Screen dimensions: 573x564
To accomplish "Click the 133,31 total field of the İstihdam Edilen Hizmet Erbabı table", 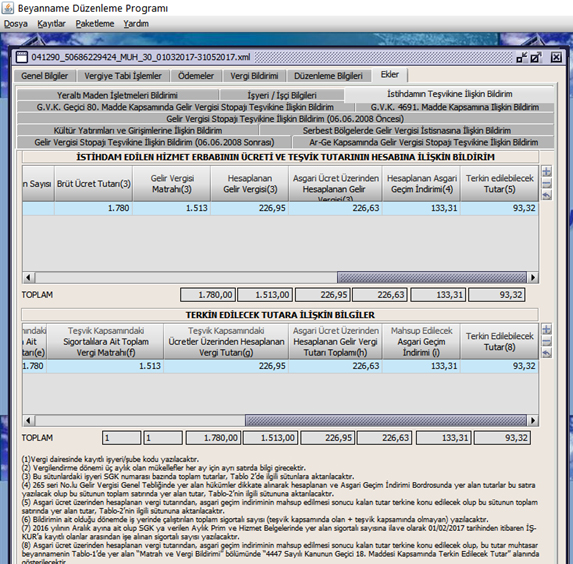I will [438, 295].
